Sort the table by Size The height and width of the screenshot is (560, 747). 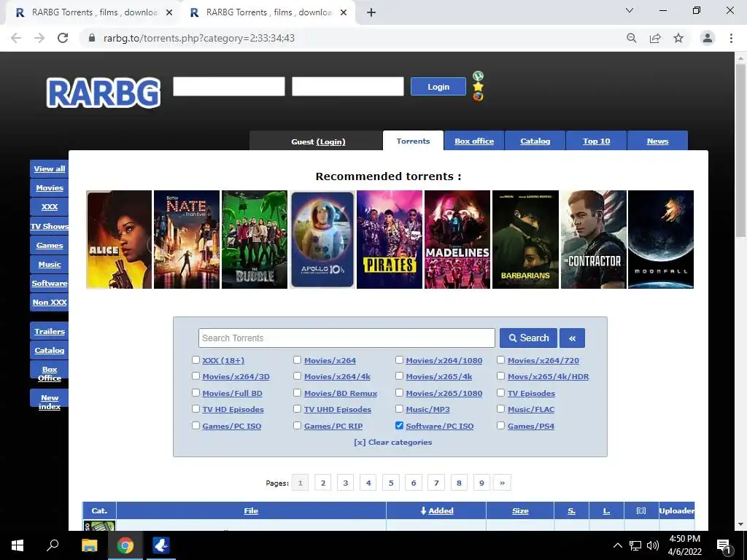(x=520, y=510)
